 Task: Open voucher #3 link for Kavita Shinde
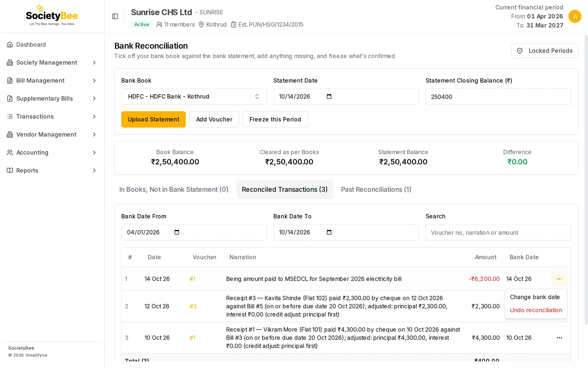point(193,306)
